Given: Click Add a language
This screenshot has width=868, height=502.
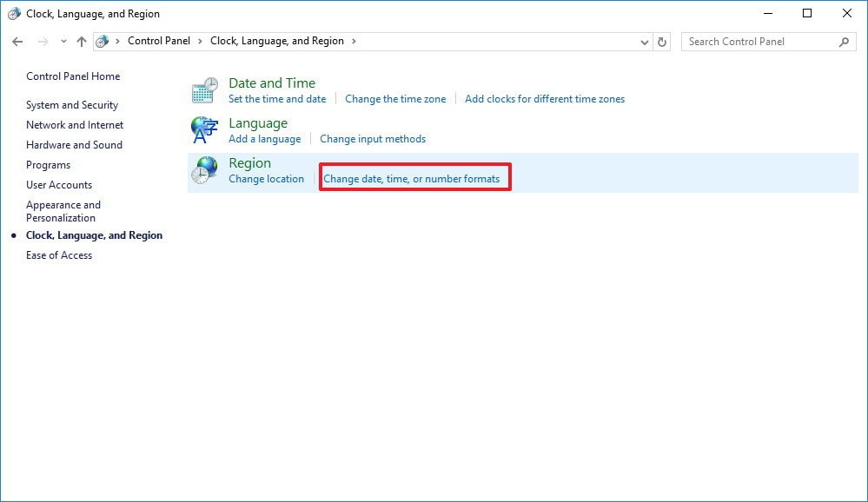Looking at the screenshot, I should [265, 139].
